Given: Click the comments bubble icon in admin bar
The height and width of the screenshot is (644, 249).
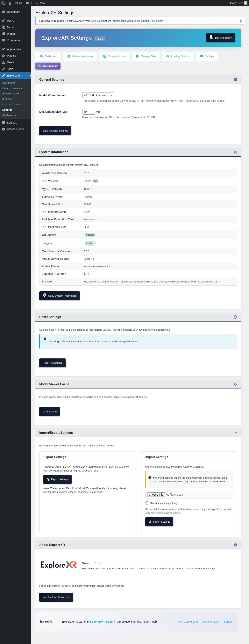Looking at the screenshot, I should click(x=28, y=3).
